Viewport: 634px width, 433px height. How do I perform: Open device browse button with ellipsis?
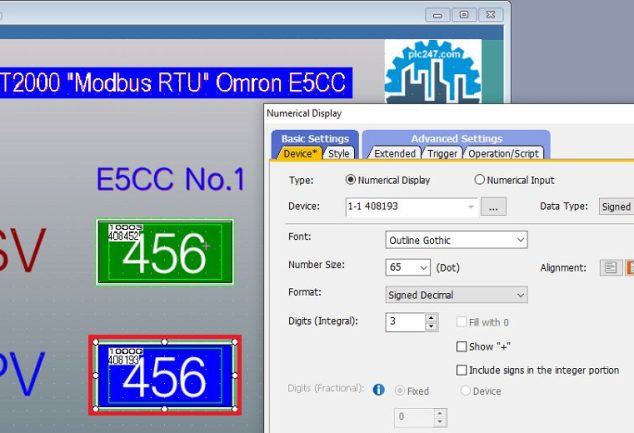pyautogui.click(x=493, y=207)
